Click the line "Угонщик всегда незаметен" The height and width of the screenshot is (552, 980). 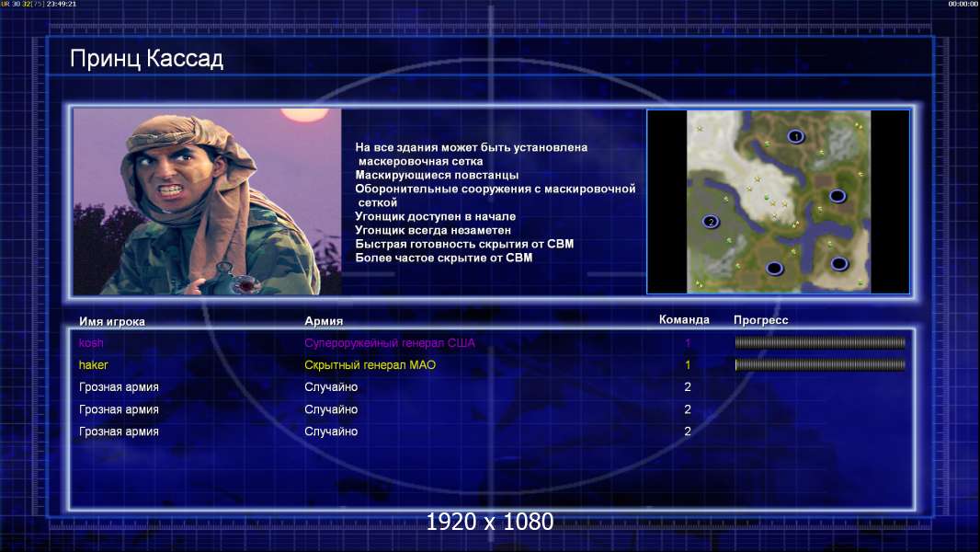[x=433, y=230]
